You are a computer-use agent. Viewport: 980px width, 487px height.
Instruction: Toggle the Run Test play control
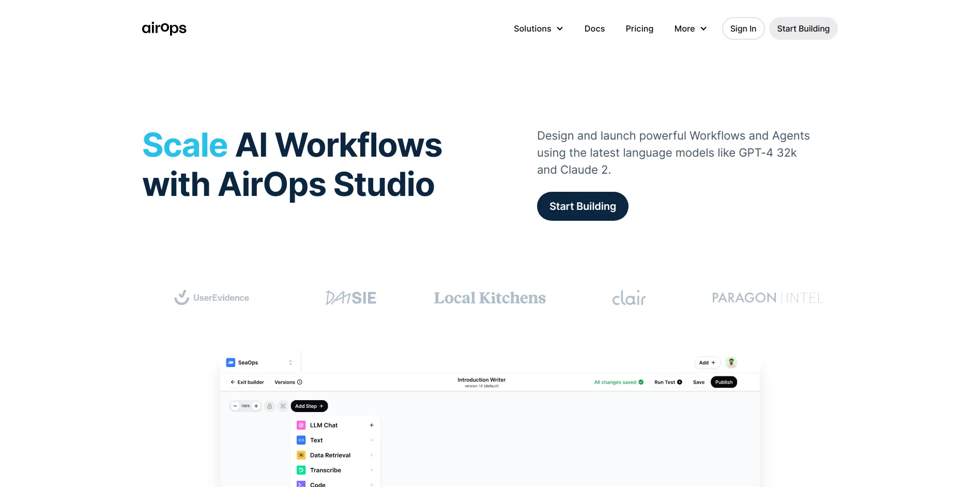tap(680, 382)
